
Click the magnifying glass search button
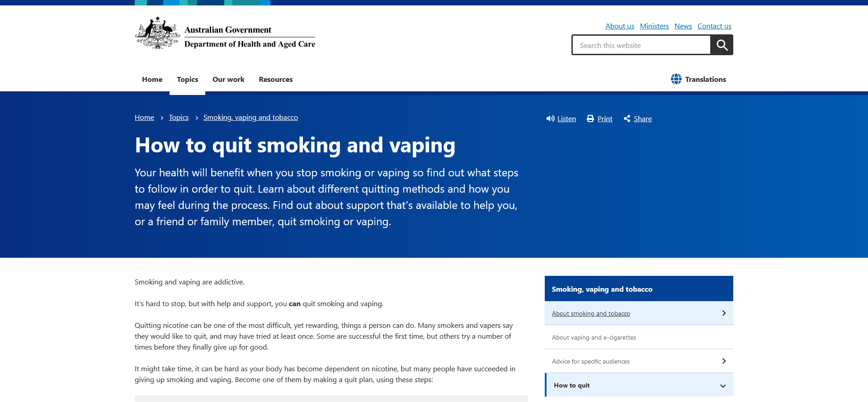(x=722, y=45)
